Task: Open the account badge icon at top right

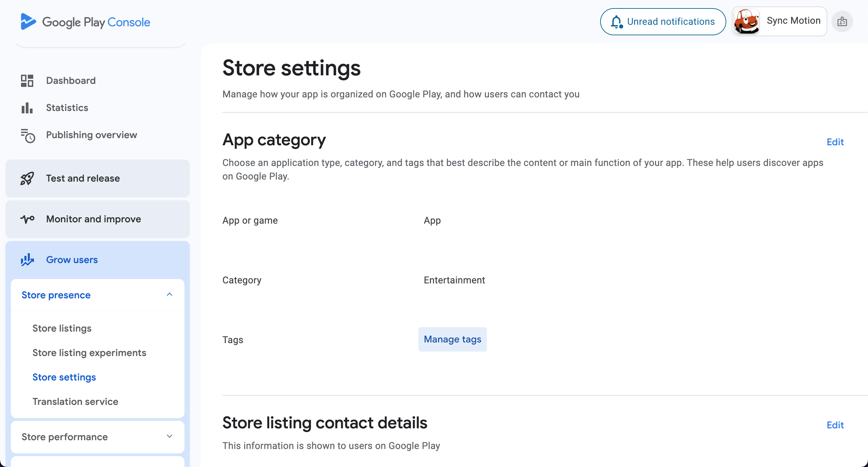Action: tap(842, 22)
